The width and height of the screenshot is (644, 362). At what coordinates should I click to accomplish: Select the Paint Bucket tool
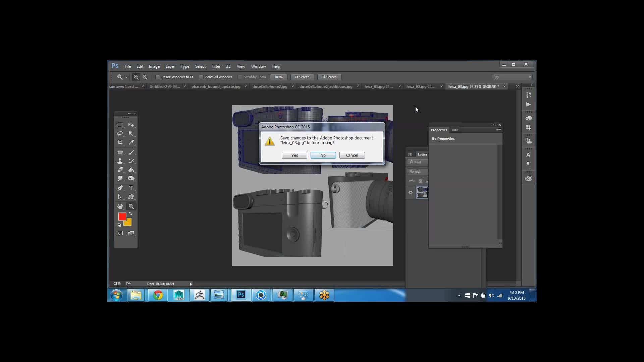(131, 170)
